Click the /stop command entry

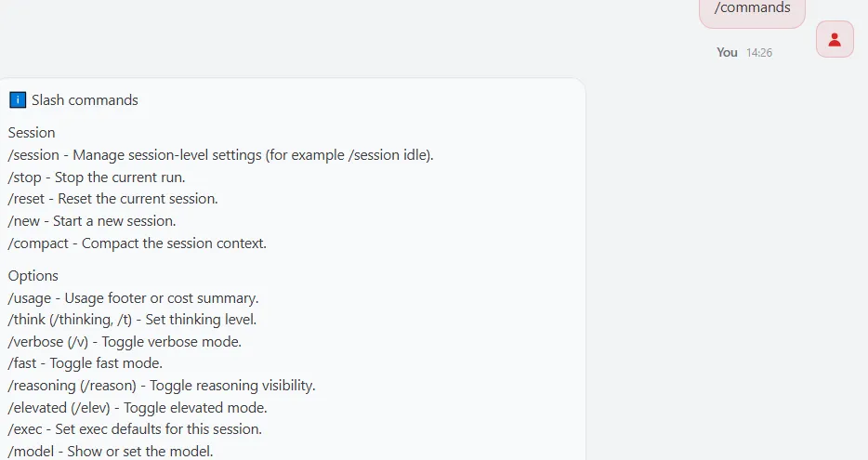(x=97, y=177)
